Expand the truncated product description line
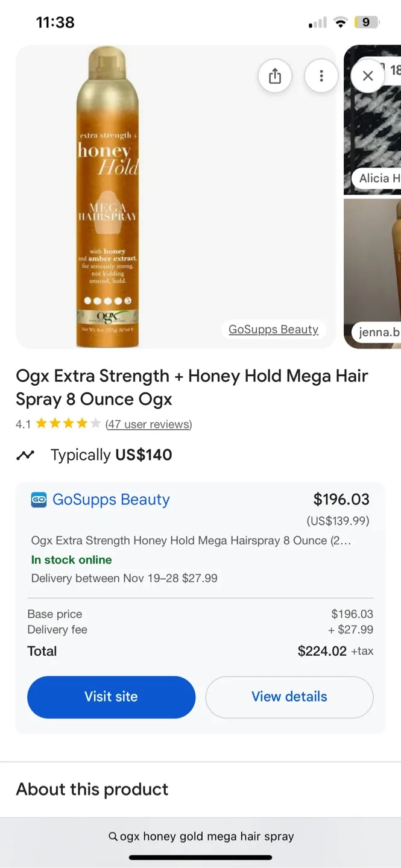This screenshot has height=868, width=401. click(x=201, y=541)
